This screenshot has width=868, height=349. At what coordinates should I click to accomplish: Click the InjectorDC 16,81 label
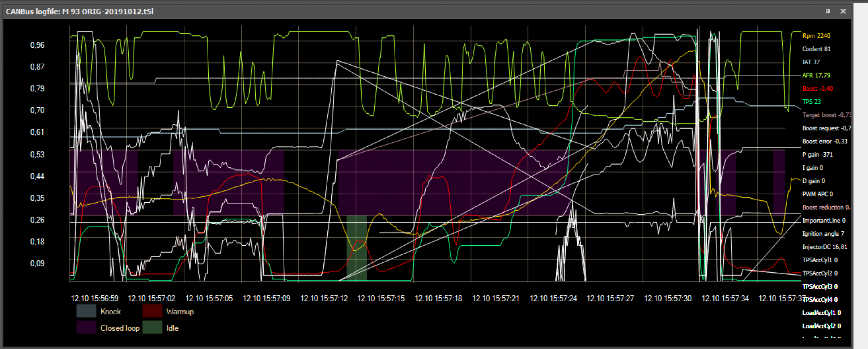pos(825,247)
